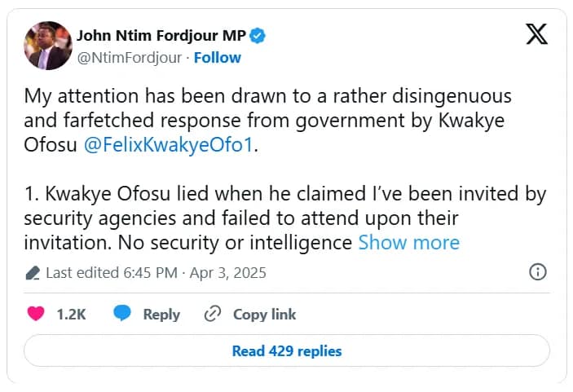Follow the @NtimFordjour account
Screen dimensions: 573x392
pos(217,57)
